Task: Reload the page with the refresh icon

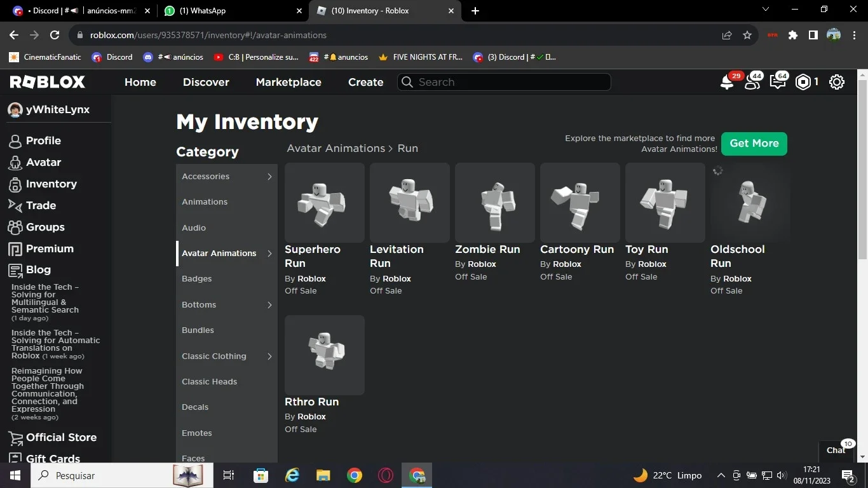Action: click(55, 36)
